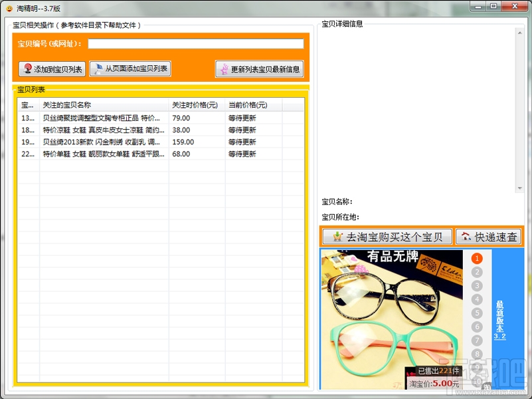Click the 快递速查 express lookup icon
Viewport: 532px width, 399px height.
coord(466,236)
